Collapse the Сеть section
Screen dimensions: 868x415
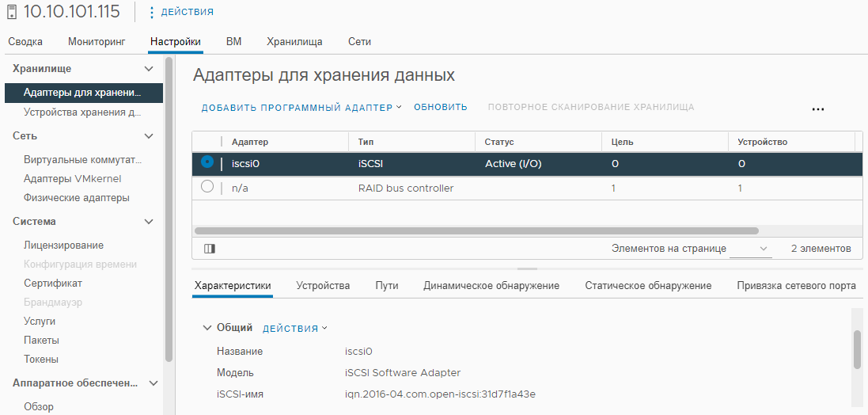point(148,136)
